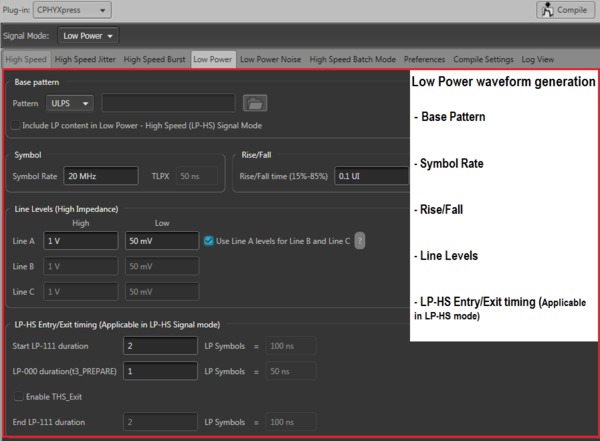Switch to the High Speed Jitter tab
The width and height of the screenshot is (600, 441).
pyautogui.click(x=85, y=59)
